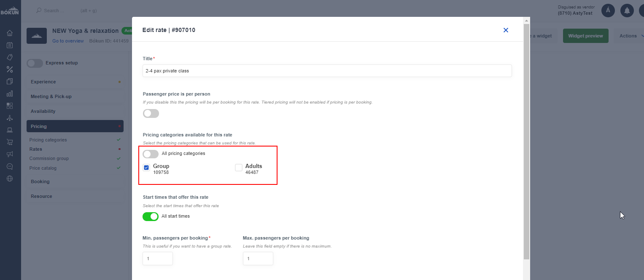Go to Price catalog submenu
Image resolution: width=644 pixels, height=280 pixels.
[43, 168]
